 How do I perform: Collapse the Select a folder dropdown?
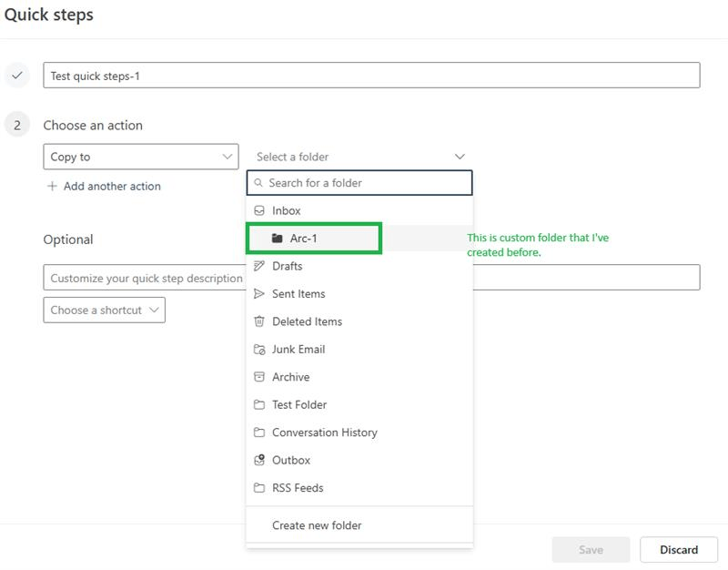tap(460, 157)
